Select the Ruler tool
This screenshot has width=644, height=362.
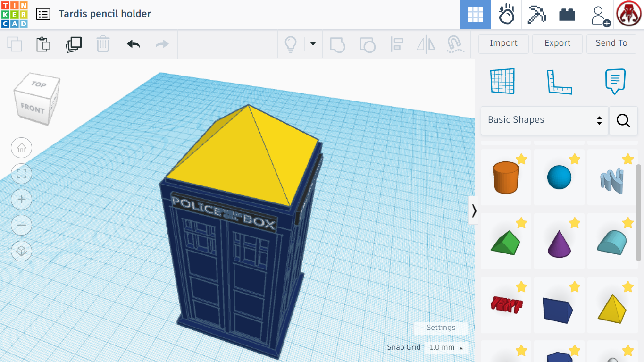559,82
